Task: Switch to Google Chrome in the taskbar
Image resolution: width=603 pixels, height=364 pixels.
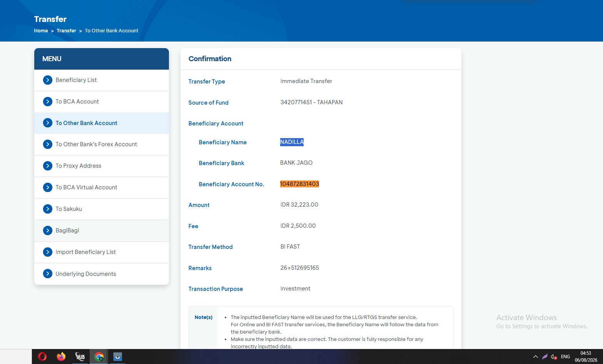Action: click(99, 357)
